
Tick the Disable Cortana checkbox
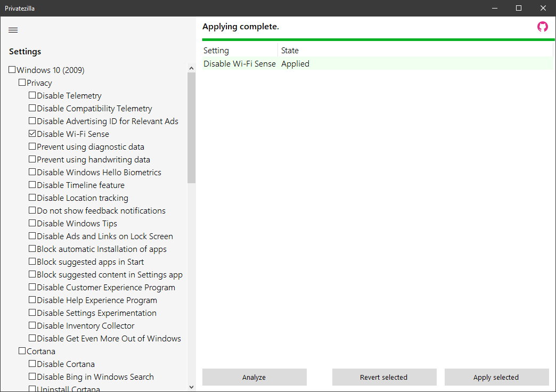click(x=32, y=364)
